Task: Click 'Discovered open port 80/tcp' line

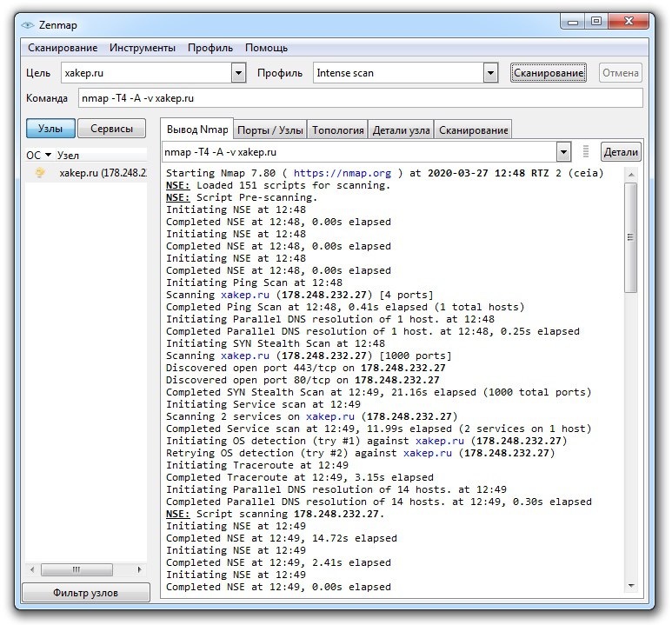Action: pyautogui.click(x=303, y=380)
